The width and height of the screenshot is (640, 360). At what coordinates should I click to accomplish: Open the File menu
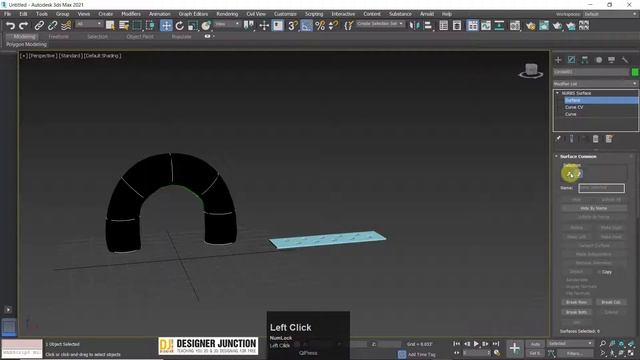[7, 14]
